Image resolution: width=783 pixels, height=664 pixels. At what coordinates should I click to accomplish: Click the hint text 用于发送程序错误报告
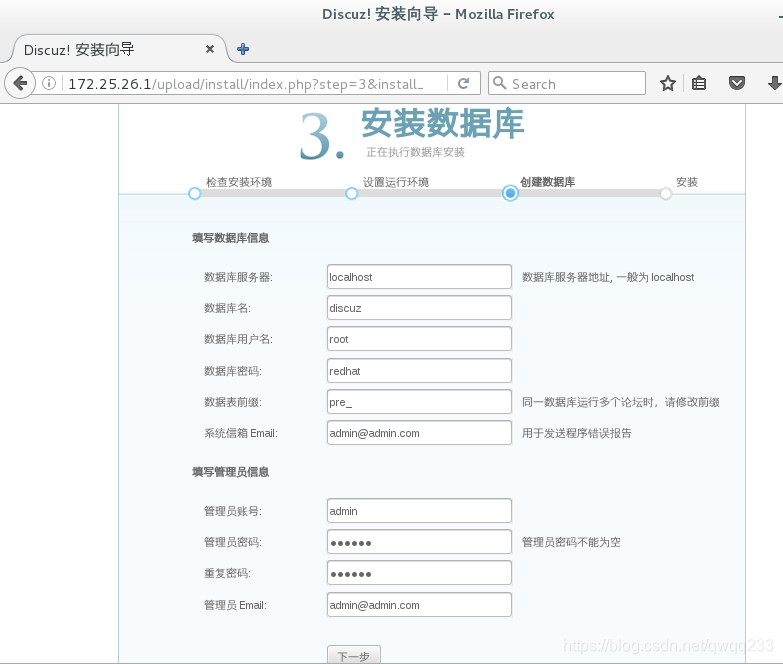(577, 433)
